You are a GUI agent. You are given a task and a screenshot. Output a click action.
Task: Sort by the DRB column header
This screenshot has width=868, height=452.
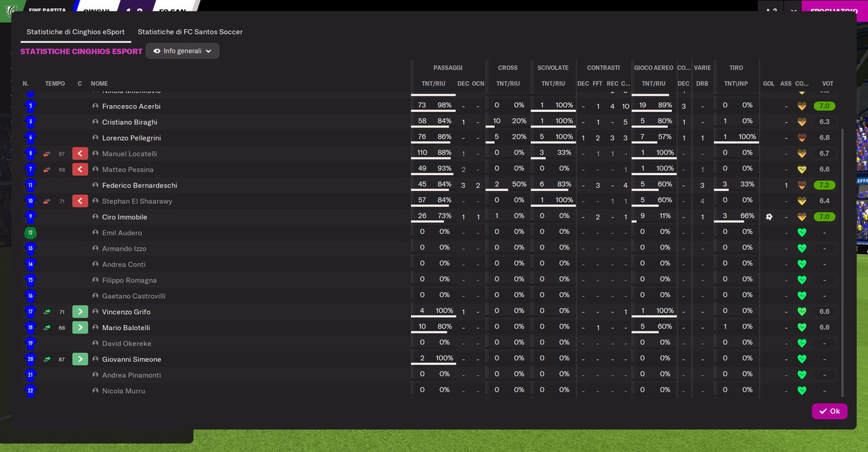(x=702, y=84)
